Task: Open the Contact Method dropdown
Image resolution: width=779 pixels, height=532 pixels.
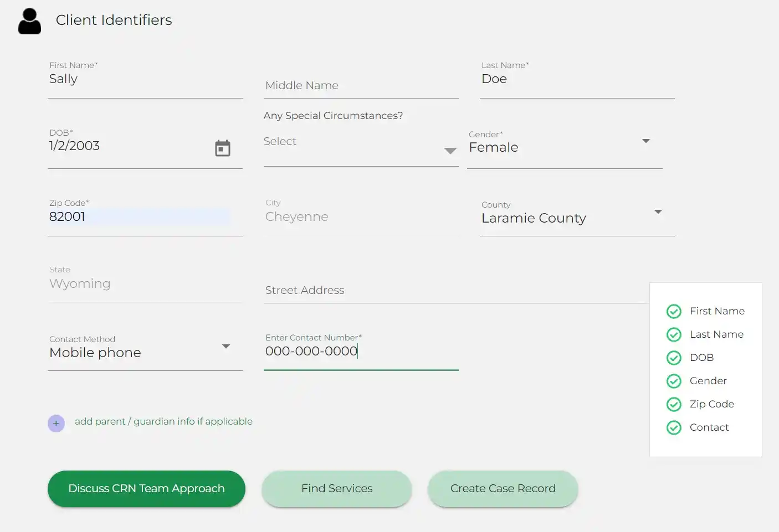Action: (x=225, y=347)
